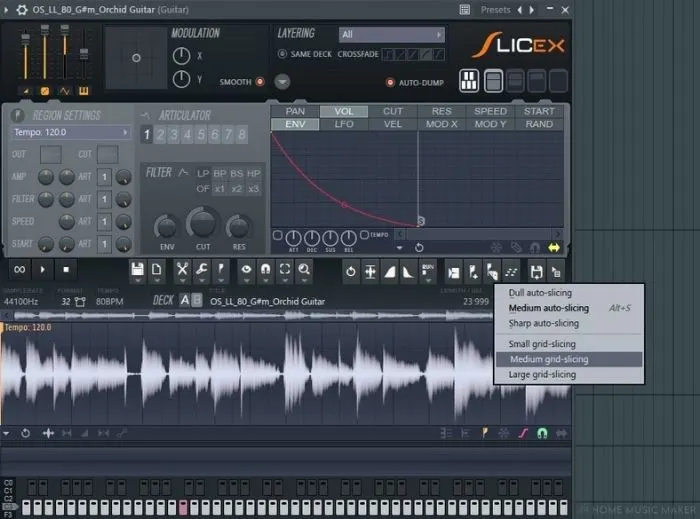700x519 pixels.
Task: Click the magnet snap icon in toolbar
Action: click(x=266, y=270)
